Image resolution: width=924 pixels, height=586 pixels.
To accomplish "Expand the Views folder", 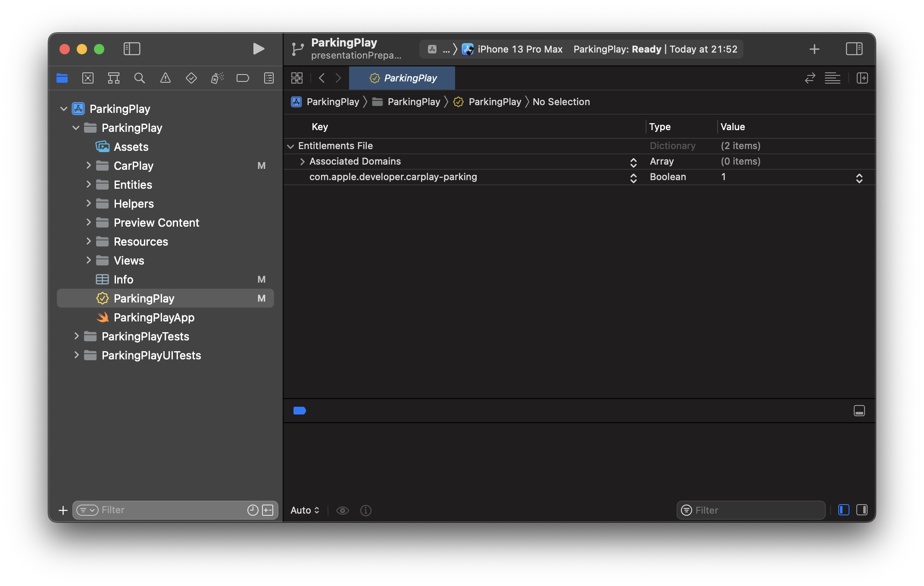I will click(x=88, y=260).
